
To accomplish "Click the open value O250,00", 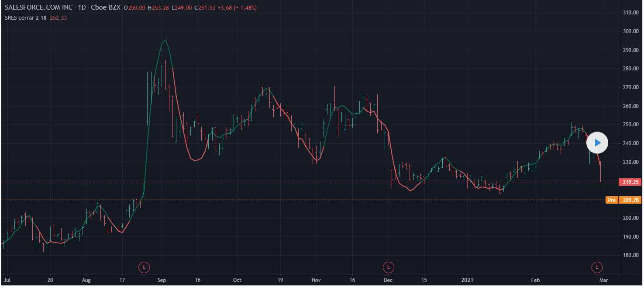I will (135, 8).
